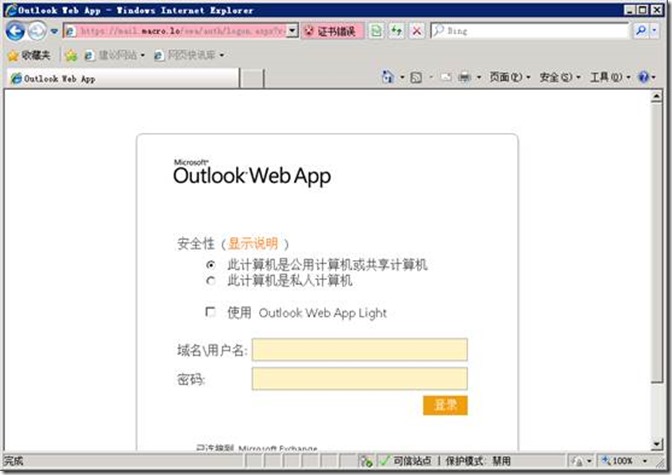Click the vertical scrollbar thumb
This screenshot has height=475, width=672.
[656, 243]
